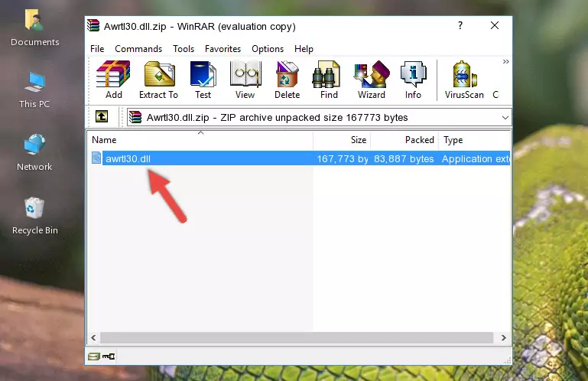The height and width of the screenshot is (381, 588).
Task: Click the horizontal scrollbar thumb
Action: 296,337
